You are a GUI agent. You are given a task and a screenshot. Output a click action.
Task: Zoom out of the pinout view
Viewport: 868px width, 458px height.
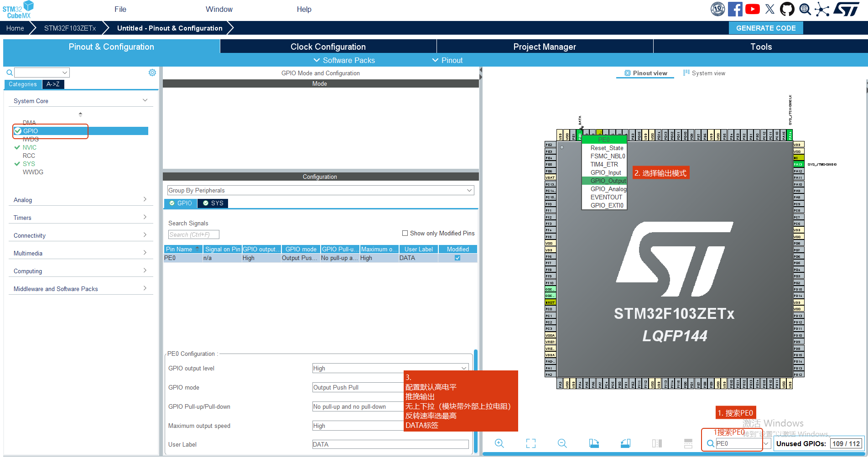(x=562, y=443)
